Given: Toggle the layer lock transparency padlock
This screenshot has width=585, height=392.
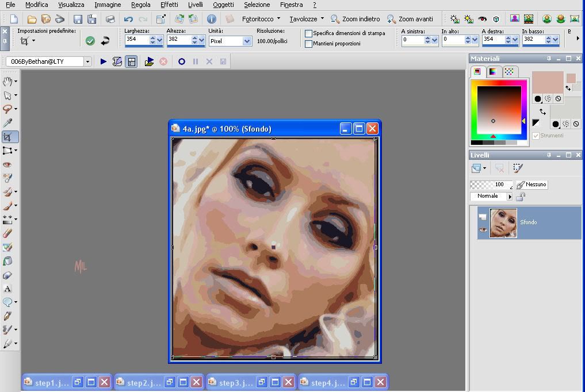Looking at the screenshot, I should click(x=521, y=197).
